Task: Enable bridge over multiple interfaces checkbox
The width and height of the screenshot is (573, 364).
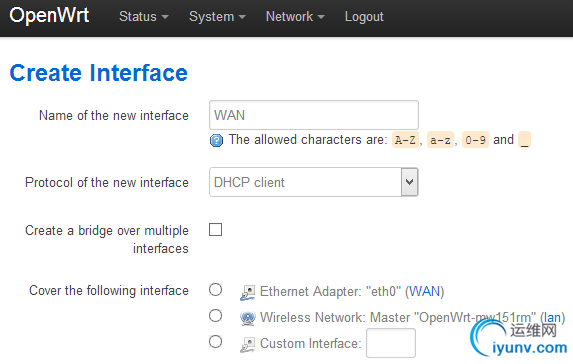Action: click(x=216, y=230)
